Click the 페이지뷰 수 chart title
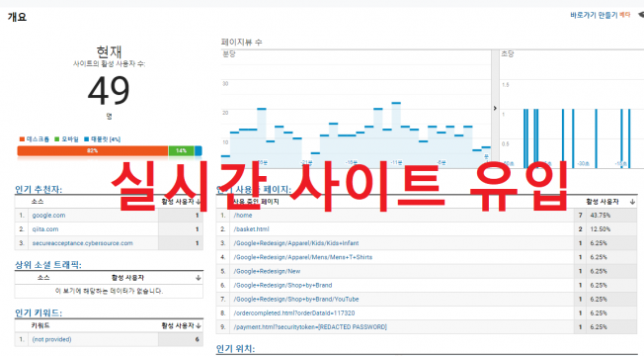This screenshot has height=356, width=644. pyautogui.click(x=241, y=42)
